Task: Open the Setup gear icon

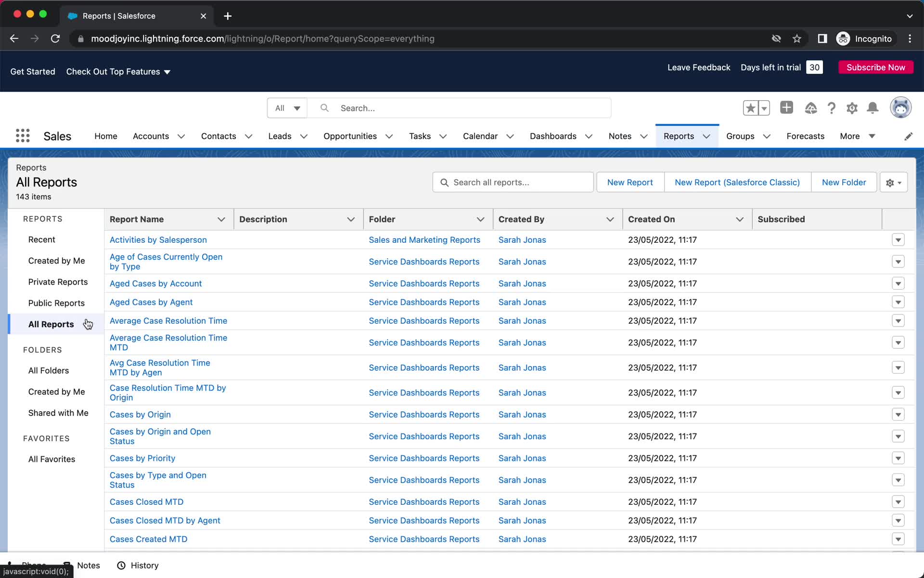Action: click(852, 108)
